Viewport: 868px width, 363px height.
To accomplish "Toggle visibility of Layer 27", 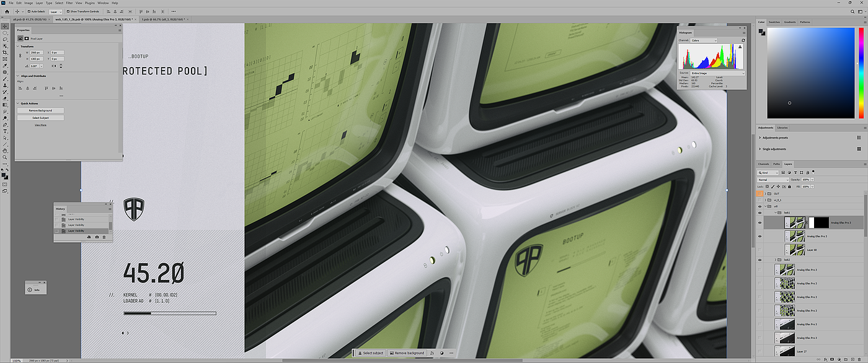I will click(759, 351).
